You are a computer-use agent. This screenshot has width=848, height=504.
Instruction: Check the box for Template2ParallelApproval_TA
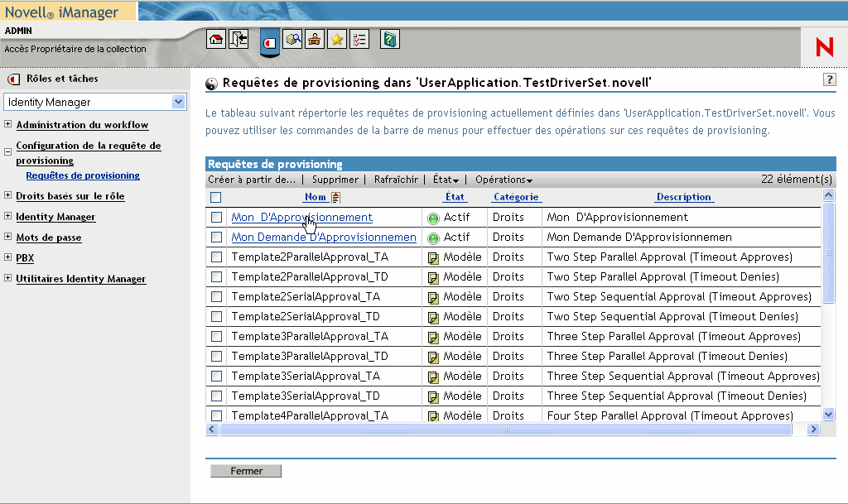(216, 257)
